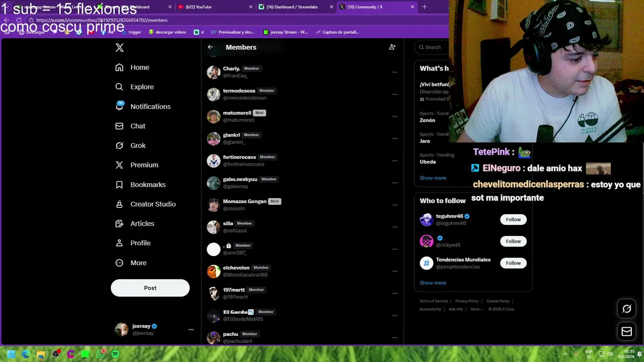Open the Terms of Service link

(x=434, y=301)
